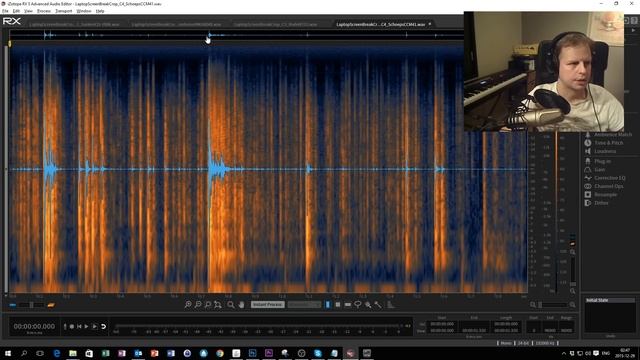Viewport: 640px width, 360px height.
Task: Select the Lasso selection tool
Action: (358, 304)
